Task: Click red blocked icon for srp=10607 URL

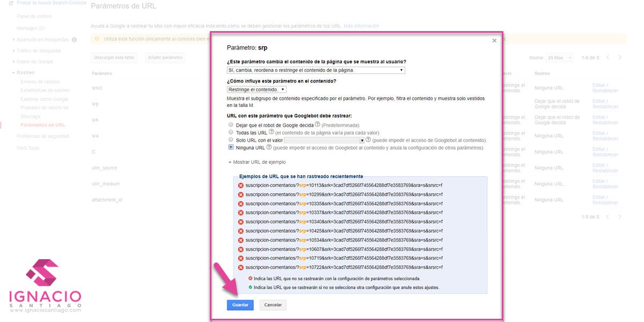Action: coord(241,250)
